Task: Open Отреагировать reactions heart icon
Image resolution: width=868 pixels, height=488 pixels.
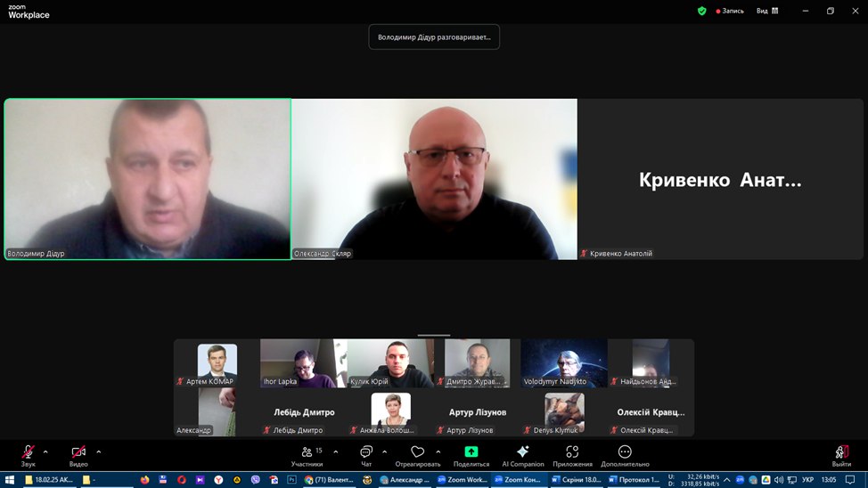Action: (417, 452)
